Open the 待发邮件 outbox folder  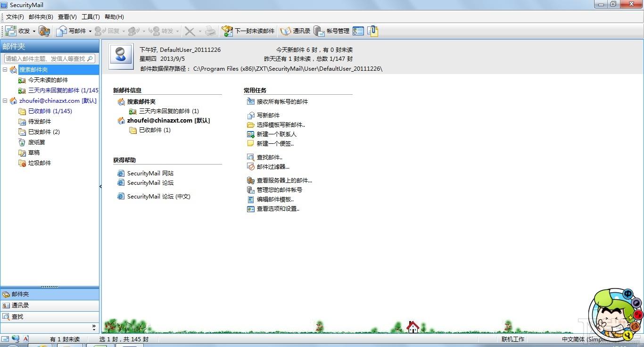[x=40, y=122]
